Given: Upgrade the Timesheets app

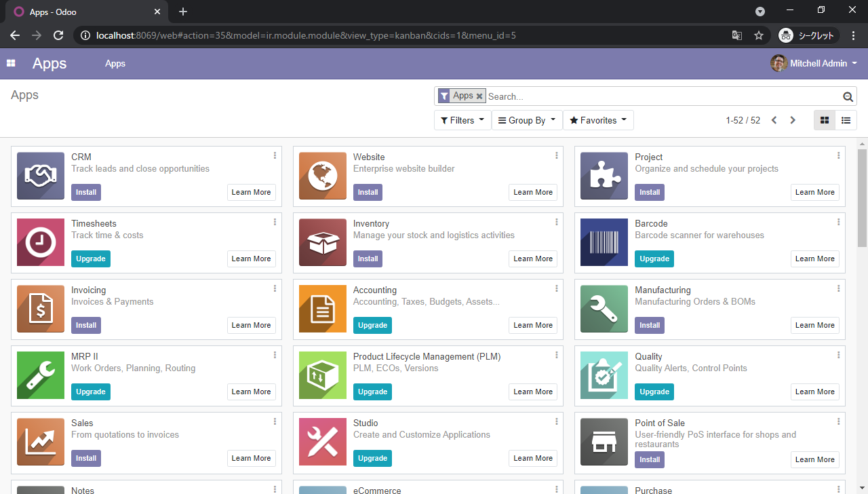Looking at the screenshot, I should point(91,259).
